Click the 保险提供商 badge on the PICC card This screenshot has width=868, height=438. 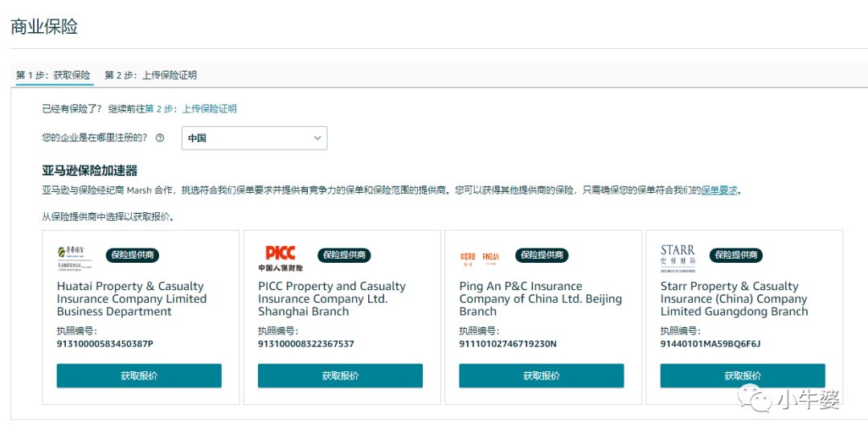(x=344, y=256)
